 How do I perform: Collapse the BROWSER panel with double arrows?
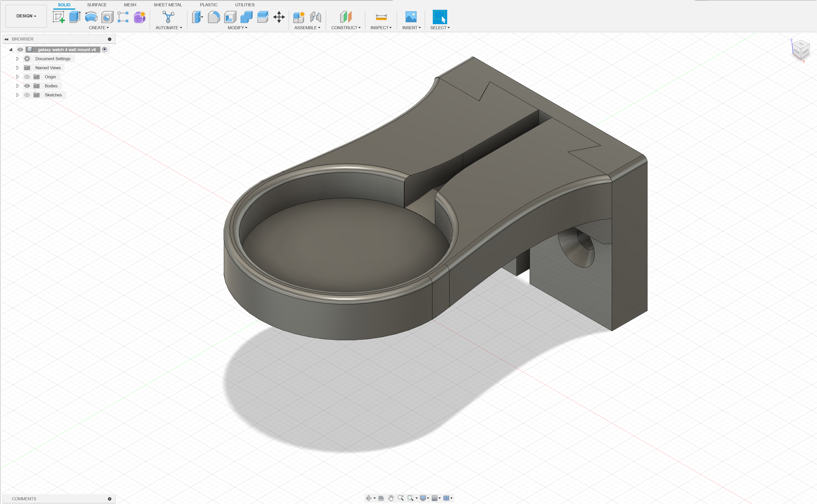point(6,39)
